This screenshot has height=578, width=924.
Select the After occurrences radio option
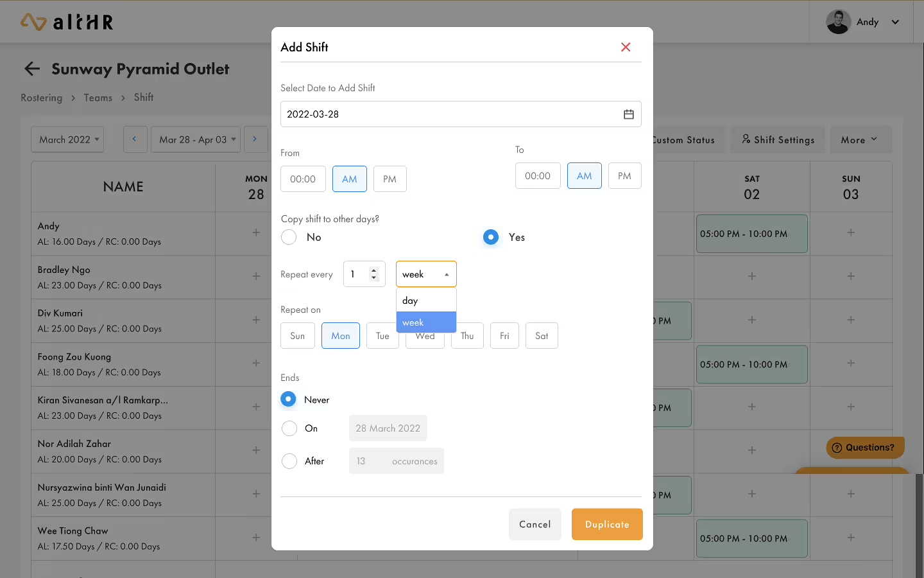[289, 461]
